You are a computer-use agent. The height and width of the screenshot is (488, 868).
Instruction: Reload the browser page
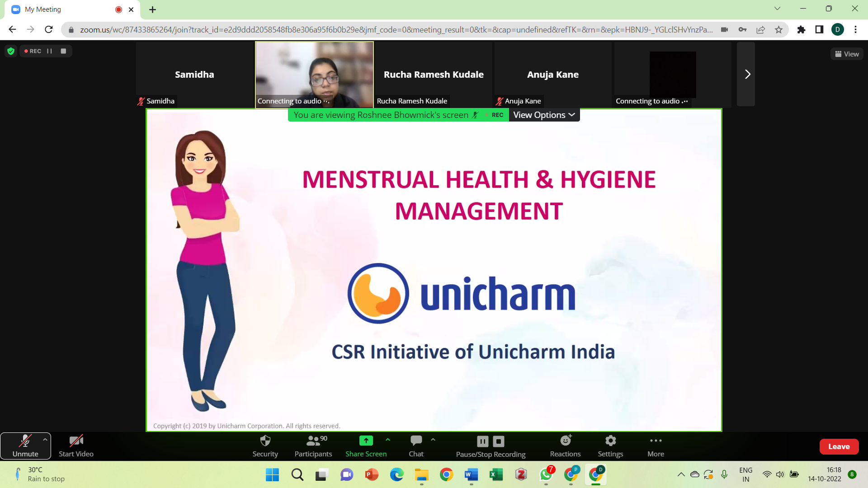click(49, 30)
